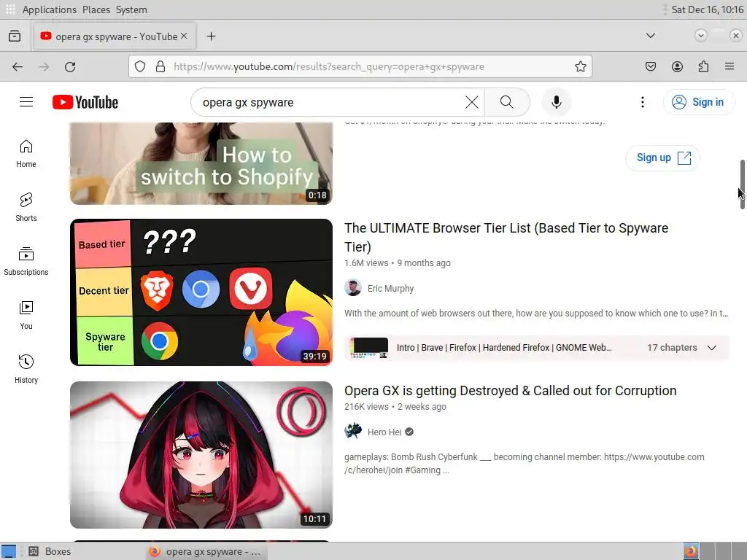Open Firefox View icon left of tabs

point(15,36)
